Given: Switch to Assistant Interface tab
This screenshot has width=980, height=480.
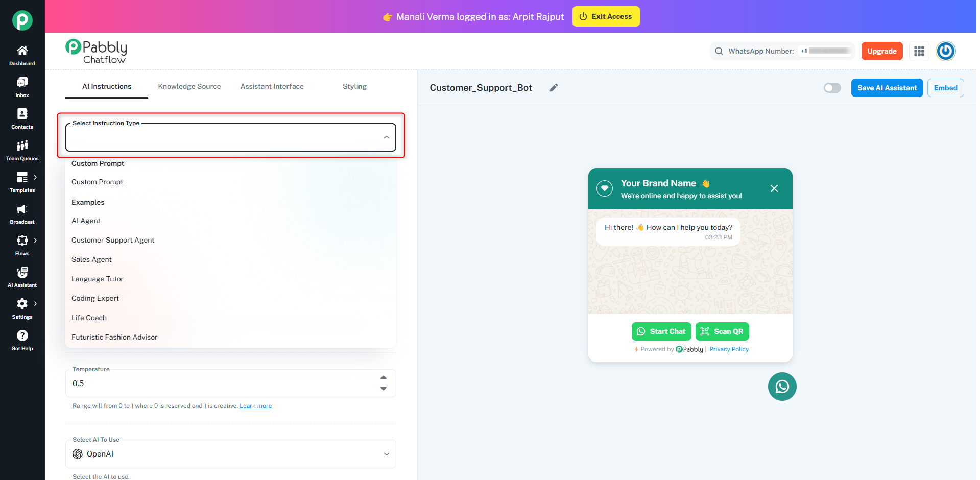Looking at the screenshot, I should [x=272, y=86].
